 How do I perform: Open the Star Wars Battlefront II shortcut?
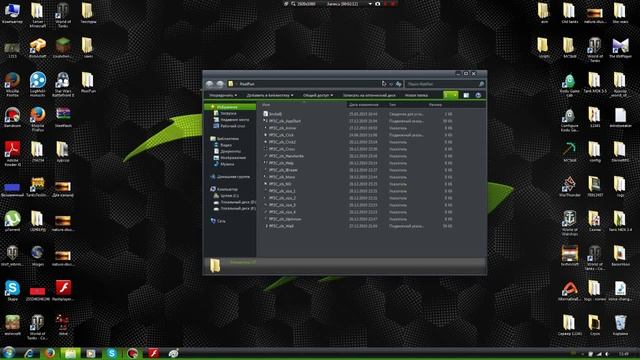click(x=63, y=84)
